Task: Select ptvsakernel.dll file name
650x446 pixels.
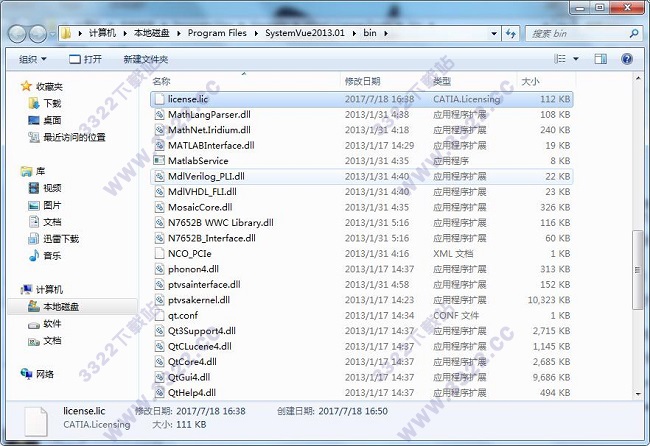Action: [199, 300]
